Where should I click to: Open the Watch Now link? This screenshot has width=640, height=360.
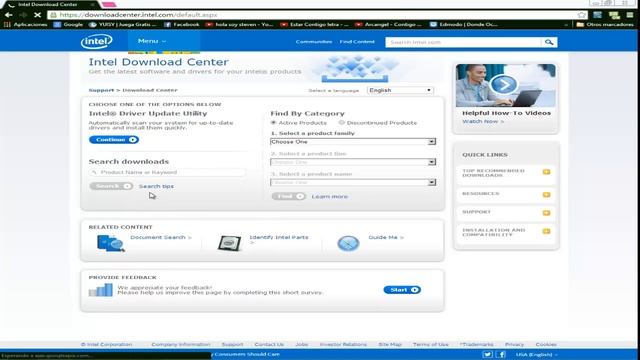(483, 122)
